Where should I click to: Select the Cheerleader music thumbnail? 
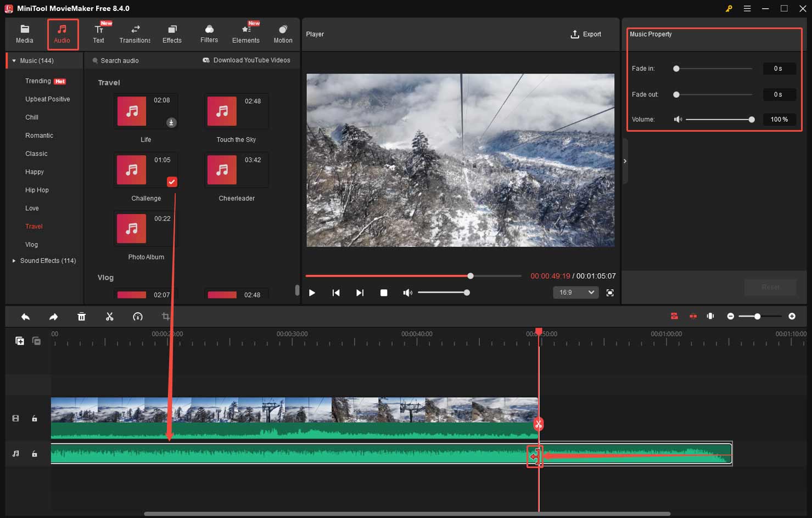tap(222, 170)
